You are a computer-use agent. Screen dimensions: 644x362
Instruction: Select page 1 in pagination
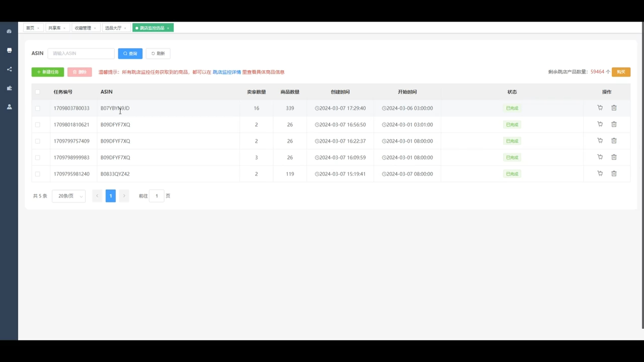coord(111,196)
